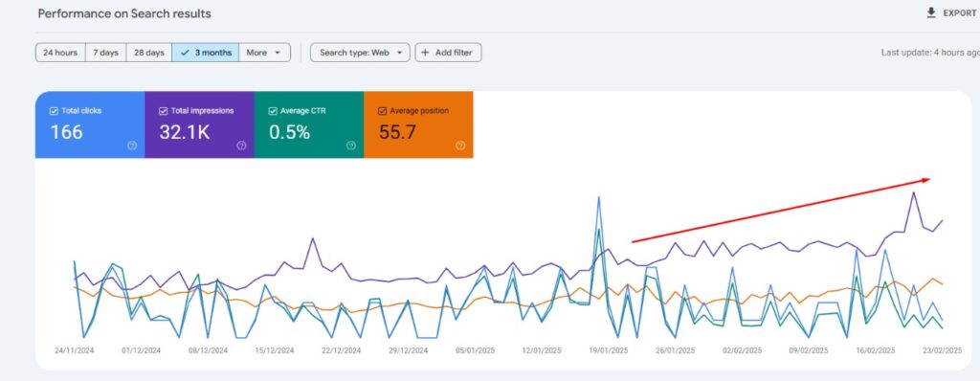The height and width of the screenshot is (381, 980).
Task: Click the Performance on Search results heading
Action: coord(124,13)
